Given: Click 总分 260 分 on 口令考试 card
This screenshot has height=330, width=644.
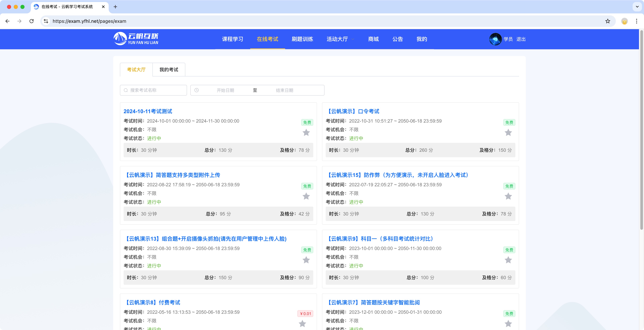Looking at the screenshot, I should pos(419,150).
